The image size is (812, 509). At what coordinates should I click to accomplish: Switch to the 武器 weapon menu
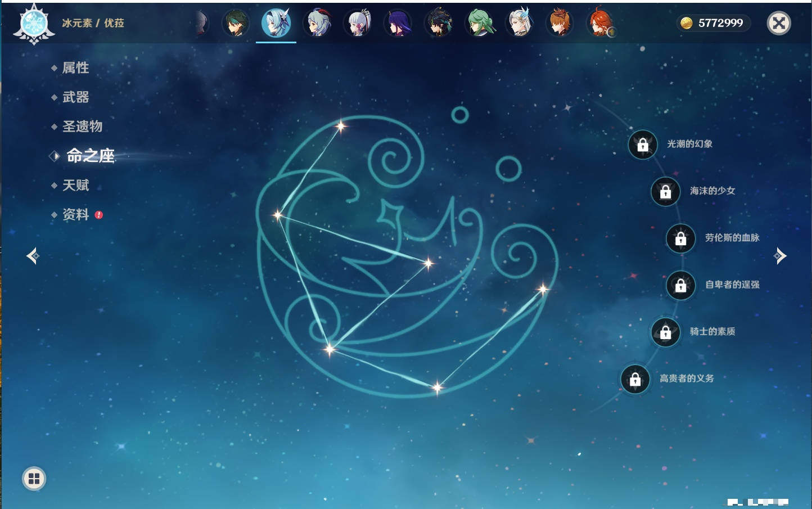click(x=75, y=97)
